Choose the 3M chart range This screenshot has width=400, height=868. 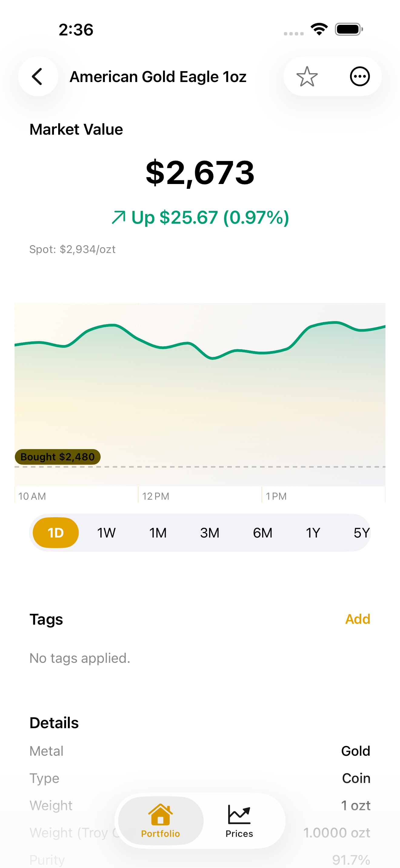(x=209, y=533)
